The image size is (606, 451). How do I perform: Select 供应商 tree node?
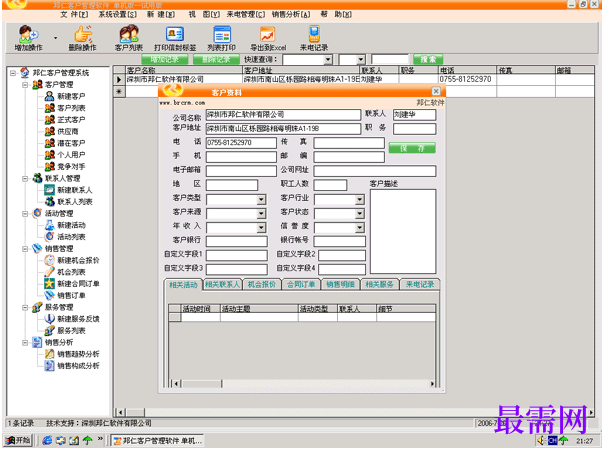(68, 131)
